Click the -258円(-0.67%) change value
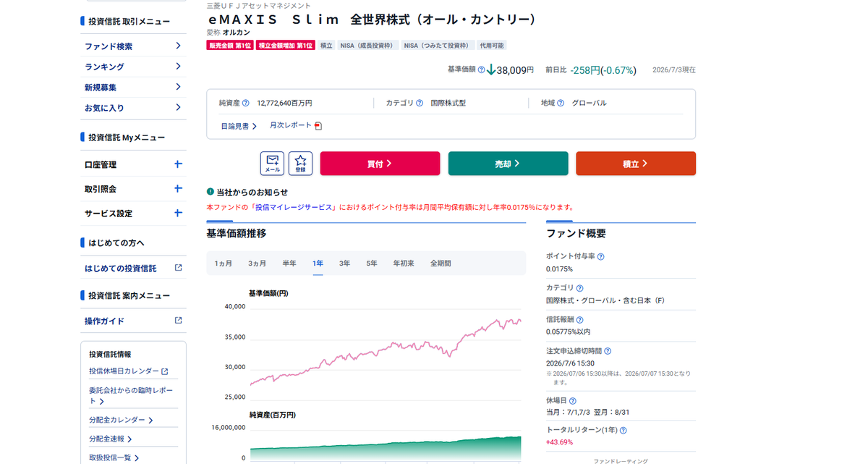The width and height of the screenshot is (868, 464). click(x=603, y=70)
